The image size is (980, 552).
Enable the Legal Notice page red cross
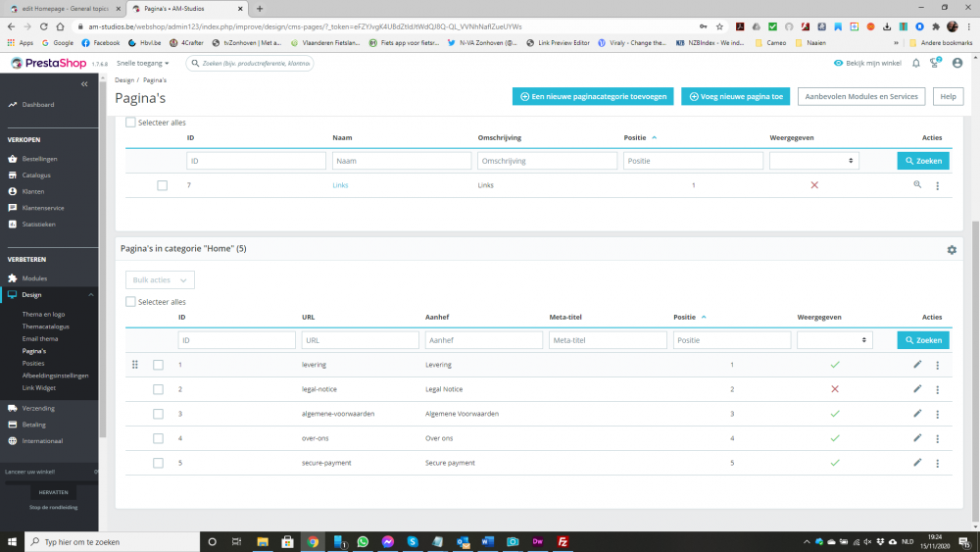coord(834,389)
